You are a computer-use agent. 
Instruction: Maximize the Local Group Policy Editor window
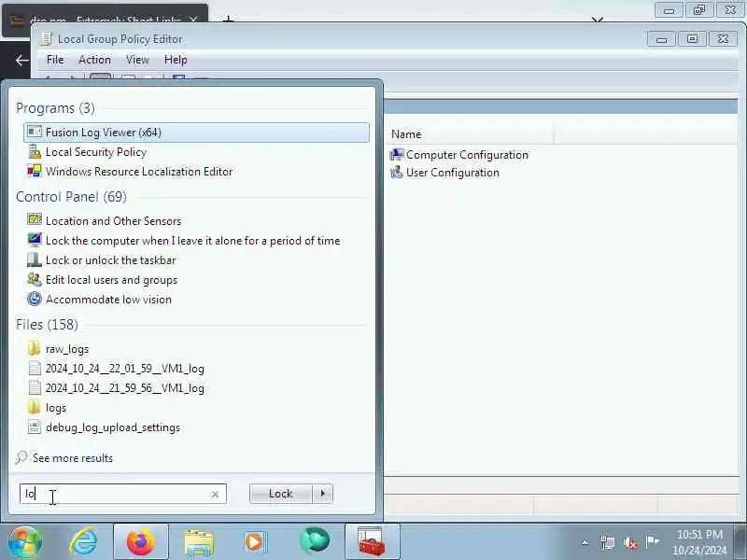click(692, 39)
